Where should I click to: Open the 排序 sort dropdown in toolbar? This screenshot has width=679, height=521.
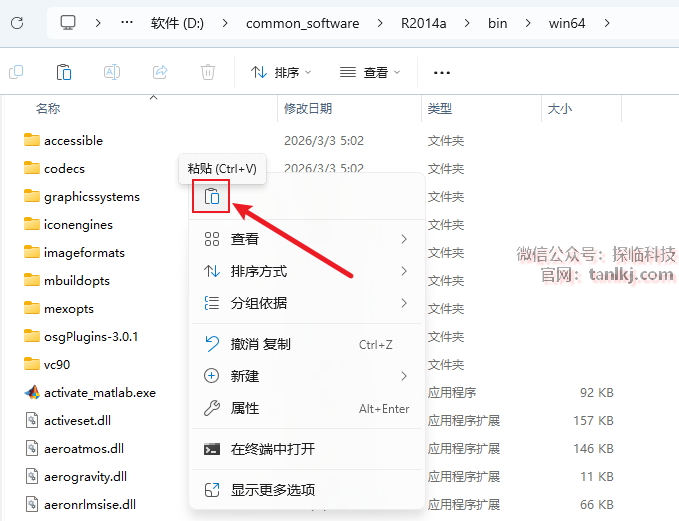point(281,72)
